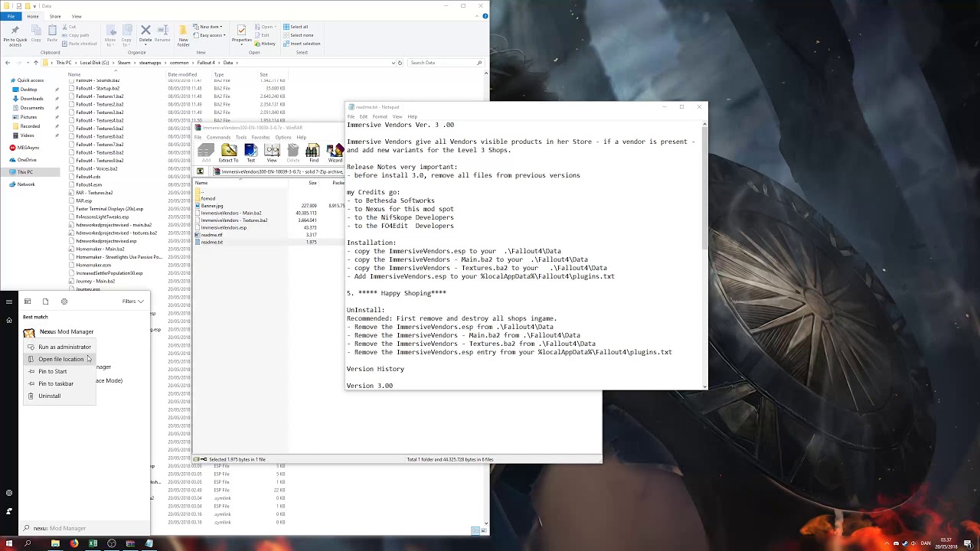Screen dimensions: 980x551
Task: Click Invert selection in Explorer ribbon
Action: point(302,44)
